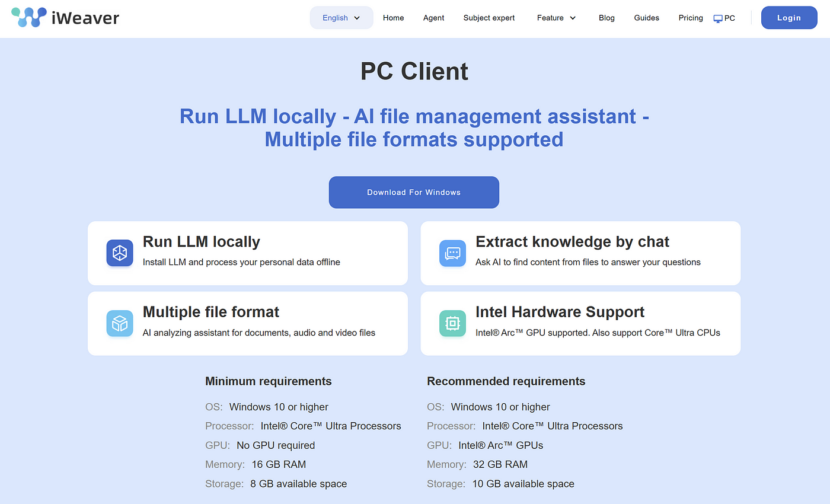This screenshot has height=504, width=830.
Task: Click the 10 GB available space text
Action: click(x=523, y=484)
